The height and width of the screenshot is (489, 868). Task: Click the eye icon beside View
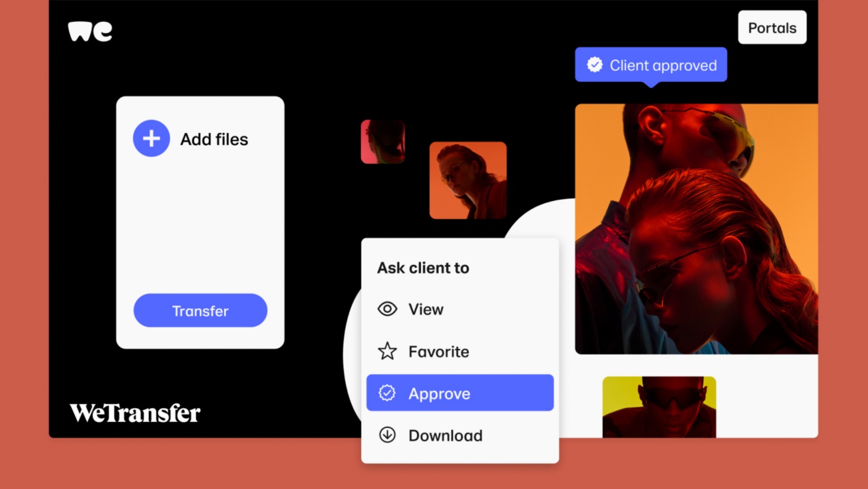(x=387, y=309)
